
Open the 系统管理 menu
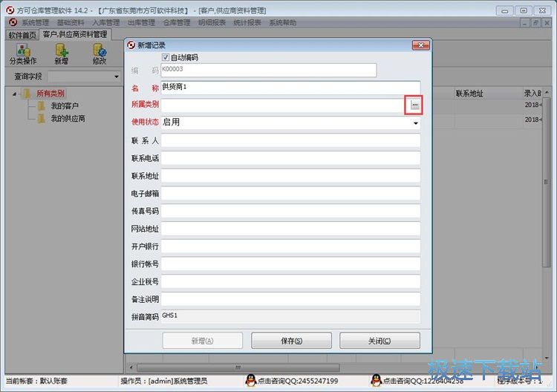[x=35, y=23]
